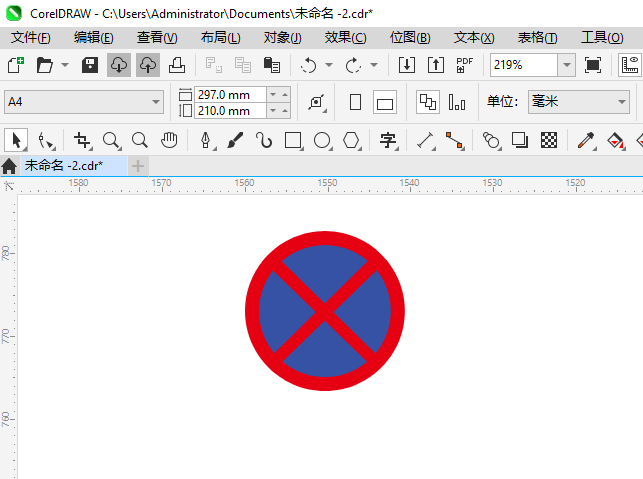
Task: Click the page height field 210.0 mm
Action: tap(230, 111)
